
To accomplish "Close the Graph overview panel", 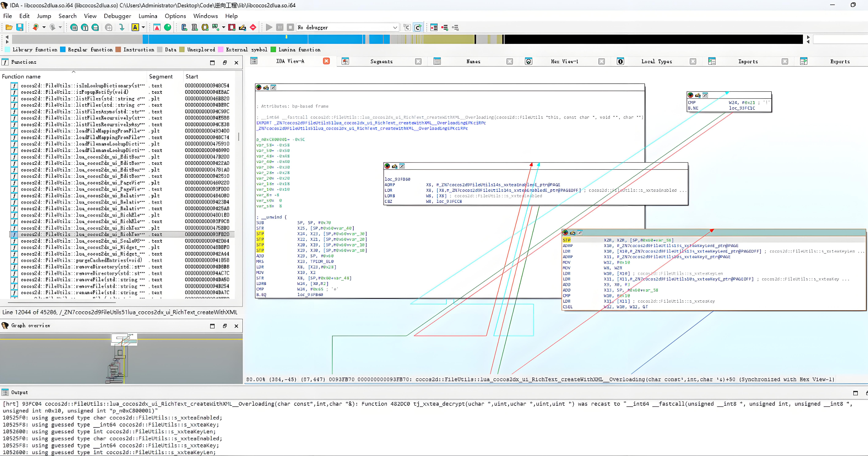I will 236,326.
